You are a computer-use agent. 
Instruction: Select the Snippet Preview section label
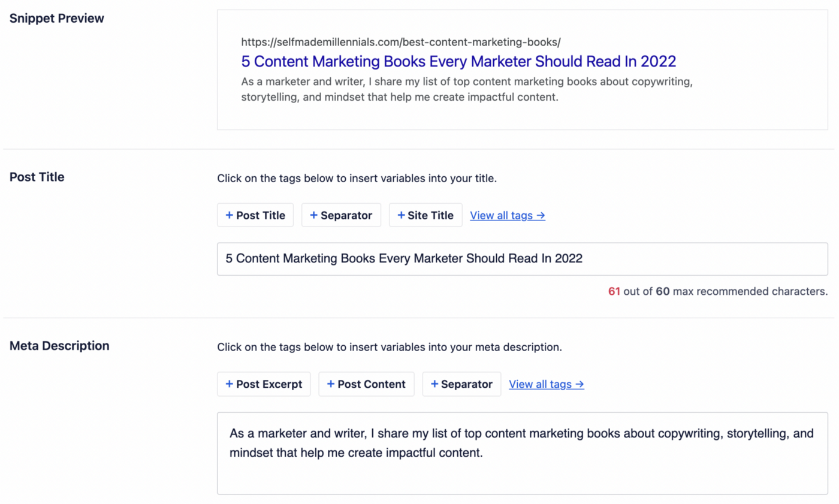(x=57, y=18)
